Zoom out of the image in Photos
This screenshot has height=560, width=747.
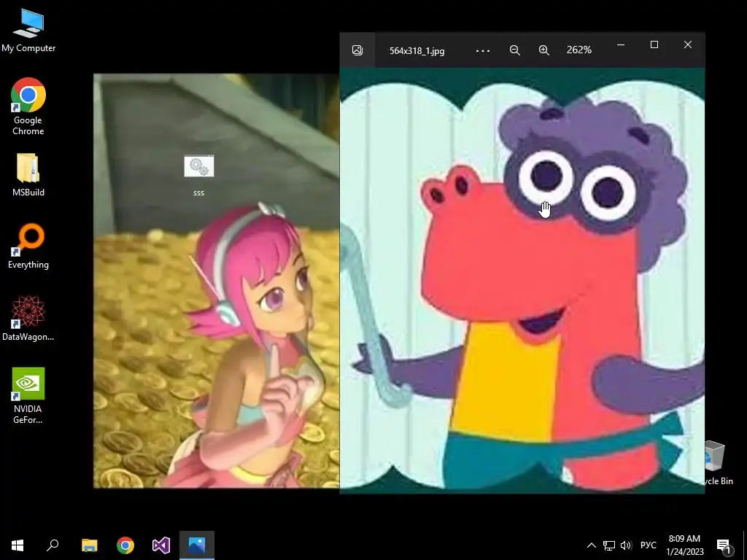(514, 50)
